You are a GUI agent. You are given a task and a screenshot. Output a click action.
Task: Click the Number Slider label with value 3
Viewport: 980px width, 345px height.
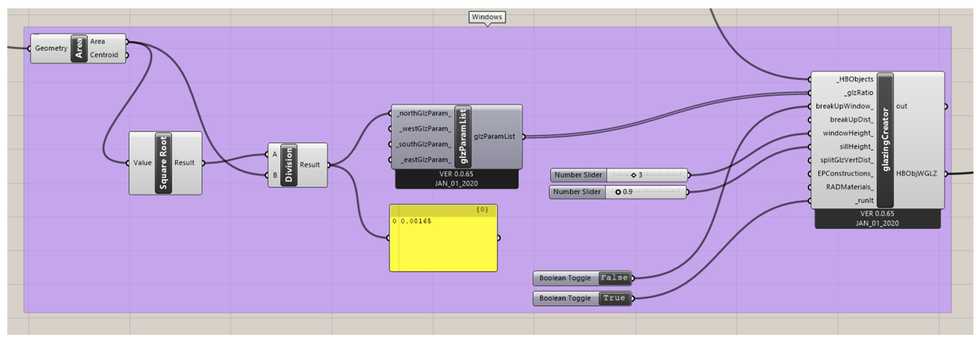coord(578,175)
